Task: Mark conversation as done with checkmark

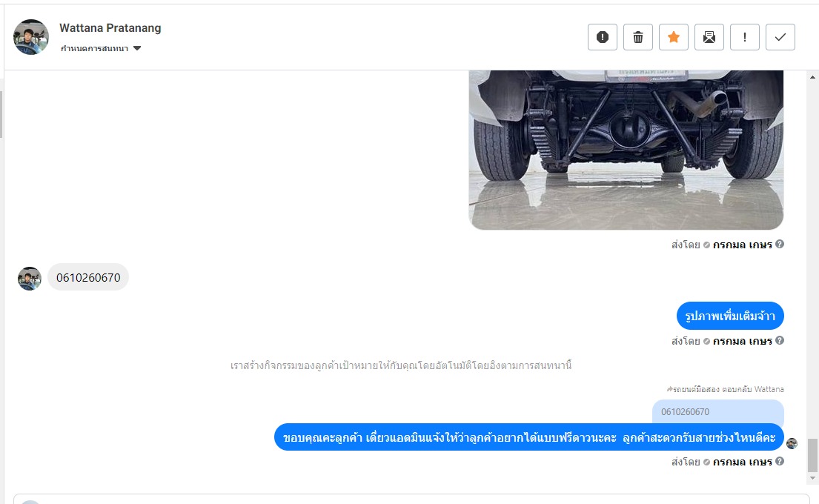Action: (x=780, y=37)
